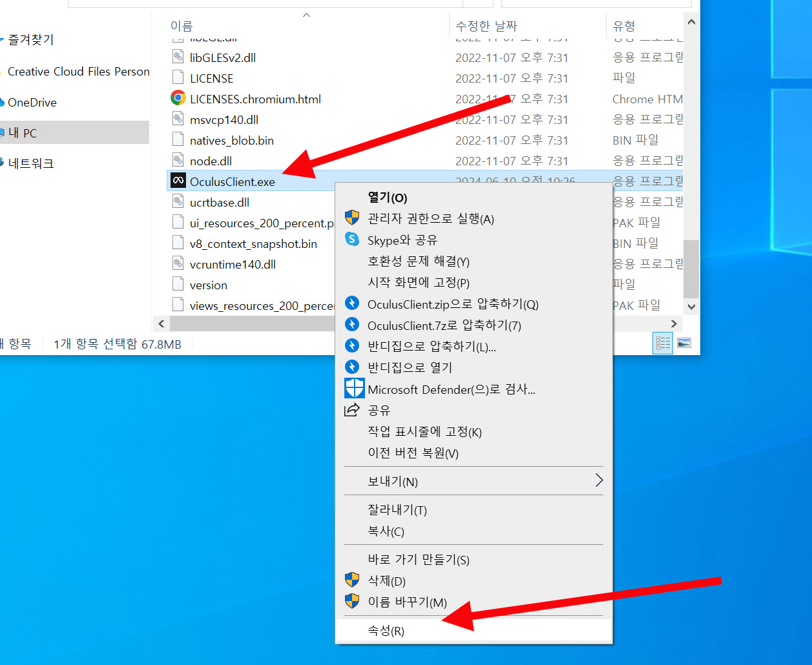812x665 pixels.
Task: Sort by 유형 column header
Action: 624,26
